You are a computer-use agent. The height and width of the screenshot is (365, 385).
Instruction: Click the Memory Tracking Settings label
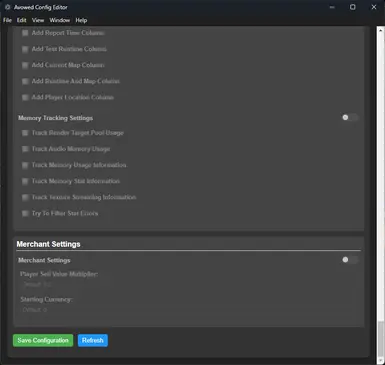point(55,118)
